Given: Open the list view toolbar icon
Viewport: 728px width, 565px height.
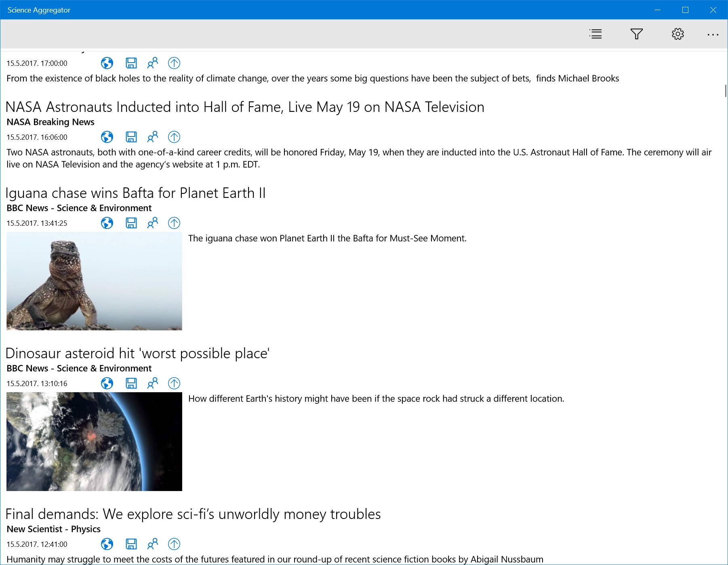Looking at the screenshot, I should 595,34.
